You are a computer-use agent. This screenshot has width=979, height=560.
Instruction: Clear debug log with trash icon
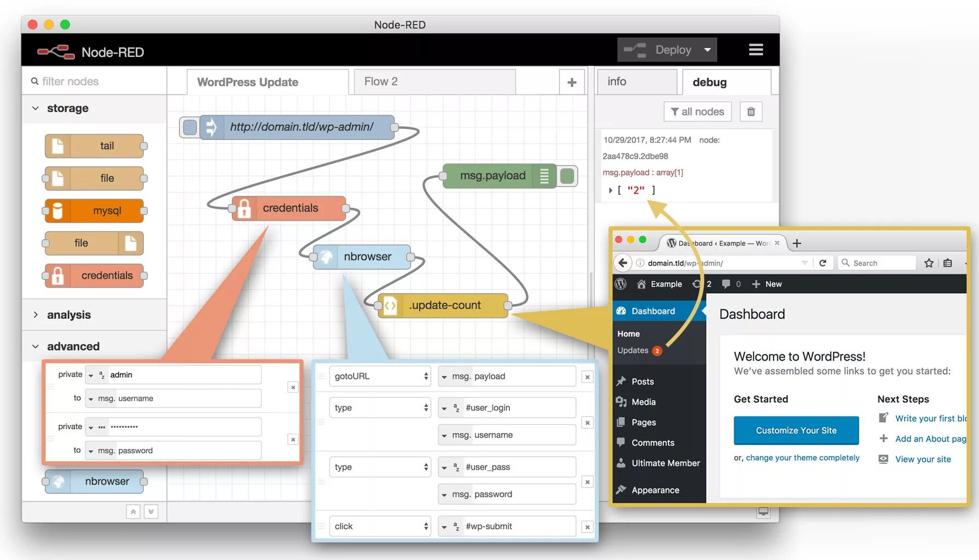pos(751,112)
